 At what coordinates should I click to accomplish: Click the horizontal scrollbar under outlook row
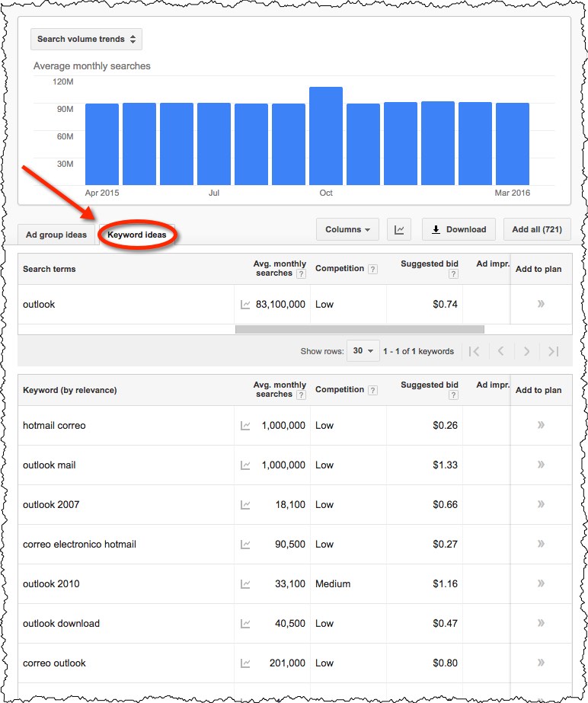point(360,330)
